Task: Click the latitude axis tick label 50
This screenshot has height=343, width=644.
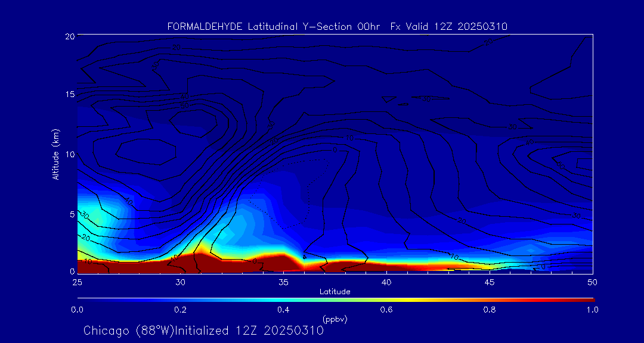Action: click(592, 282)
